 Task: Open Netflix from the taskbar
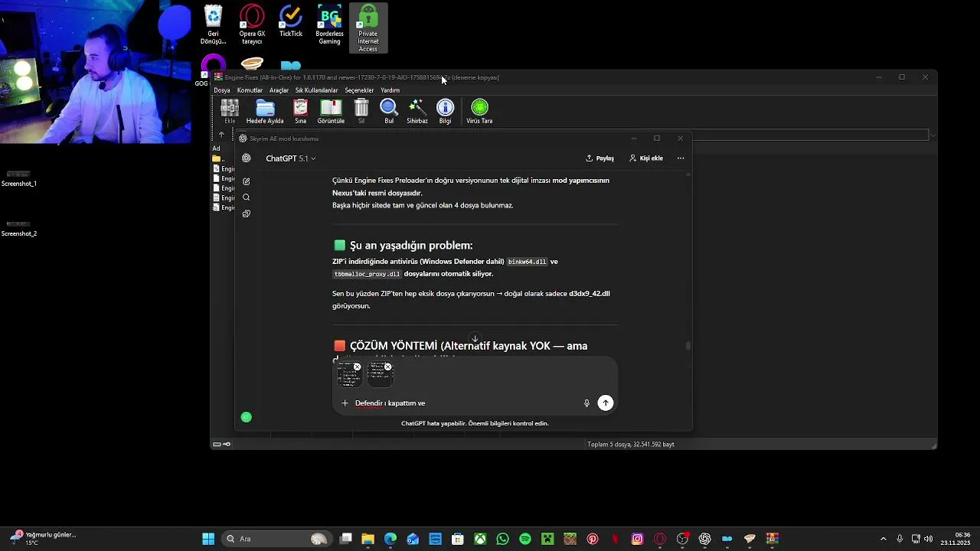click(615, 539)
